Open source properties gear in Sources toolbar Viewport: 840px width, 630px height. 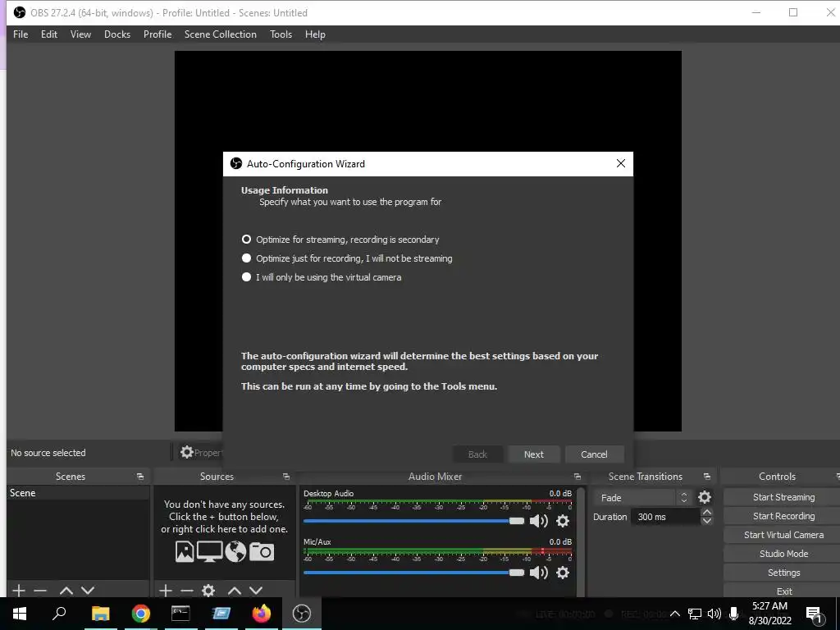coord(208,591)
